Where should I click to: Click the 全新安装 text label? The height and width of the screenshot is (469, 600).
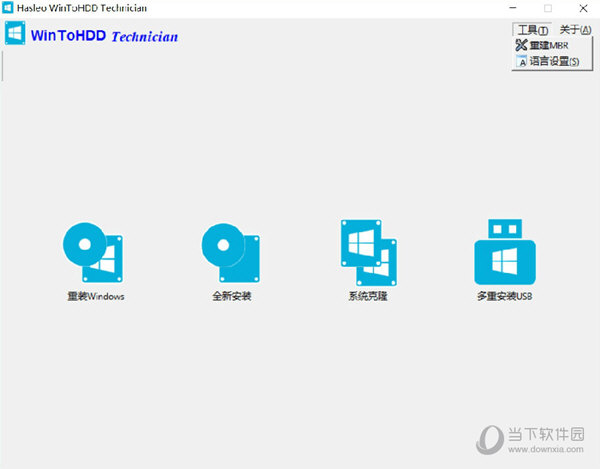click(231, 297)
